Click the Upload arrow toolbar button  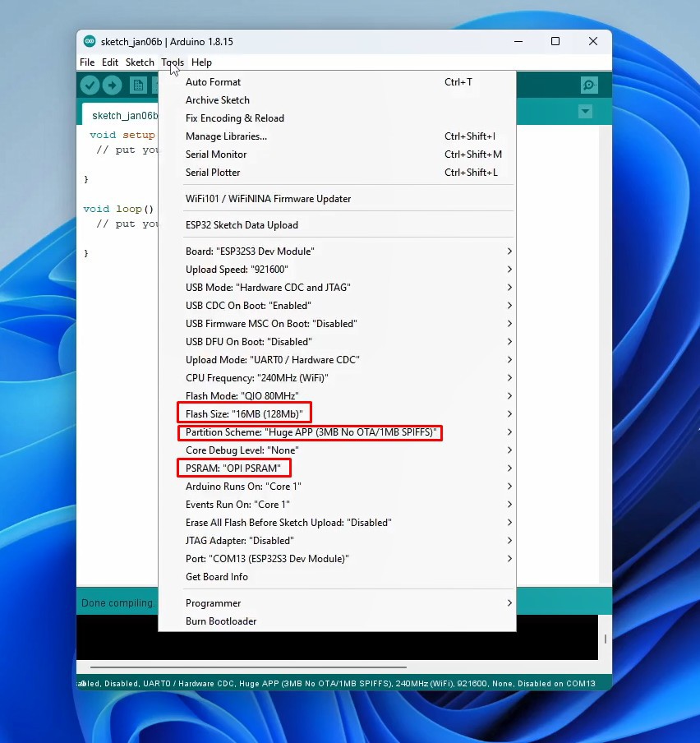[113, 85]
